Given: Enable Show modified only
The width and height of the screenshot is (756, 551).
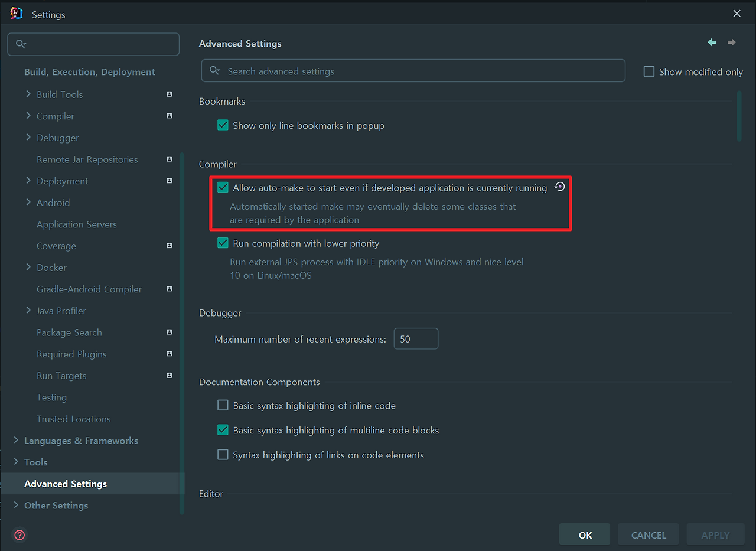Looking at the screenshot, I should click(x=649, y=71).
